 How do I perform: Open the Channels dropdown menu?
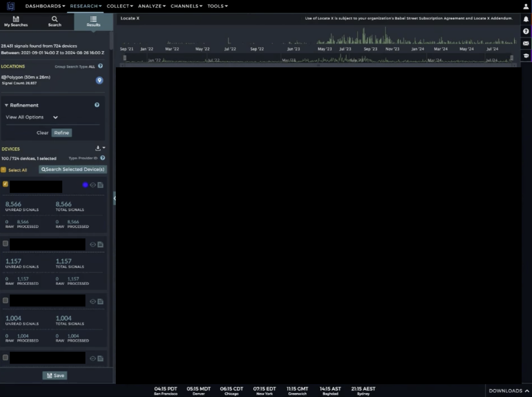186,6
